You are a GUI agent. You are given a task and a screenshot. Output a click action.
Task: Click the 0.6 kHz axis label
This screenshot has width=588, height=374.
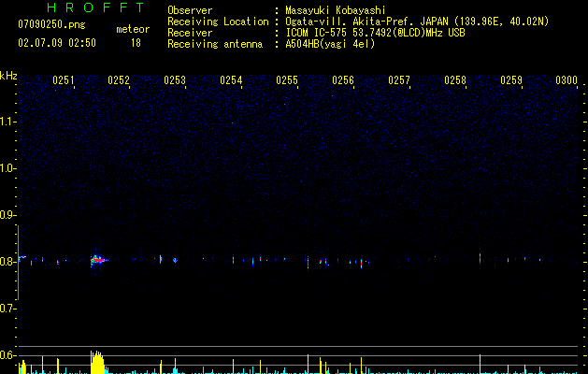point(8,355)
